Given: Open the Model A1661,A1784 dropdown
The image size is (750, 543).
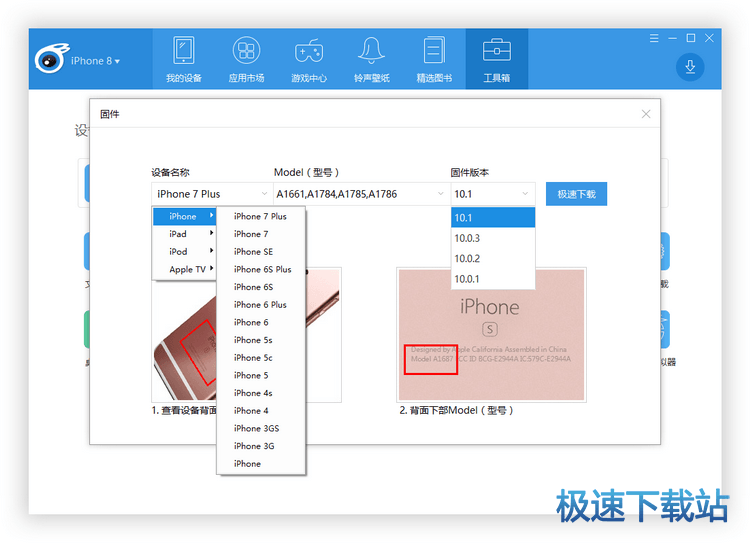Looking at the screenshot, I should [360, 194].
